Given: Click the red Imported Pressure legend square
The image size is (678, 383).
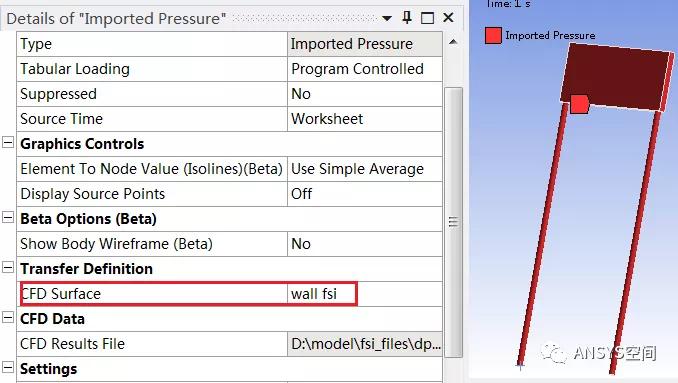Looking at the screenshot, I should 493,35.
